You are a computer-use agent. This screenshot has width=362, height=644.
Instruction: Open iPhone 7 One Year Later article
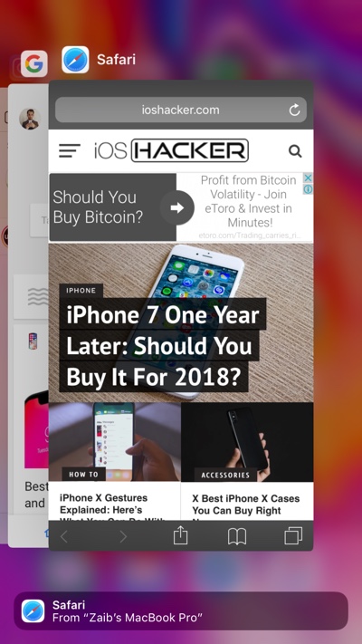[163, 345]
